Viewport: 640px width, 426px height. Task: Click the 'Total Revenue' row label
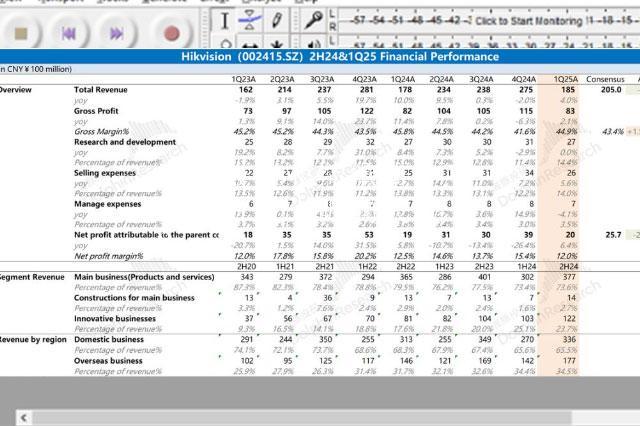100,90
